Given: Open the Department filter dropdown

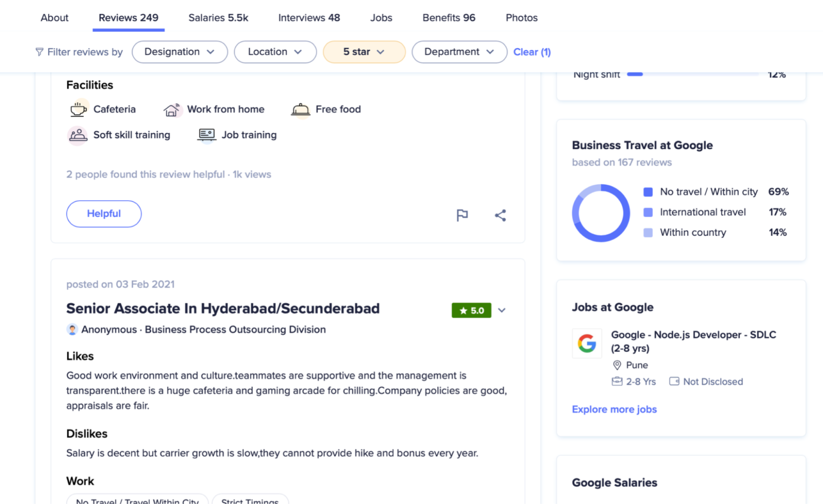Looking at the screenshot, I should point(459,52).
